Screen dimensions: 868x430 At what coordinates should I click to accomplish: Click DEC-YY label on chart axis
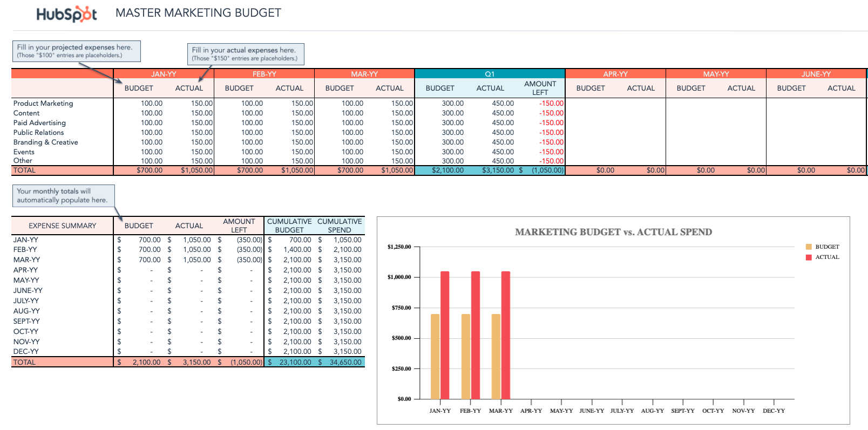774,411
